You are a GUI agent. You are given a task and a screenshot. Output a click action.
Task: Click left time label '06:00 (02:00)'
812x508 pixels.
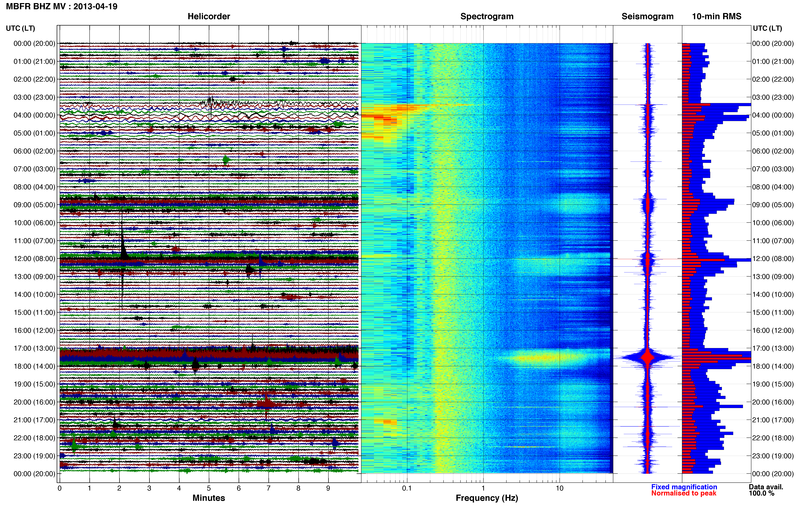click(34, 151)
